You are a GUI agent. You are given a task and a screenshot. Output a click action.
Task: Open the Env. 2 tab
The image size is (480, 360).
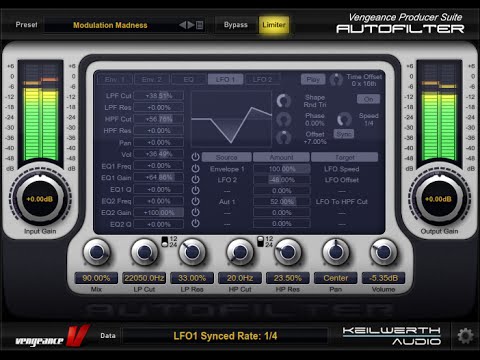click(152, 79)
